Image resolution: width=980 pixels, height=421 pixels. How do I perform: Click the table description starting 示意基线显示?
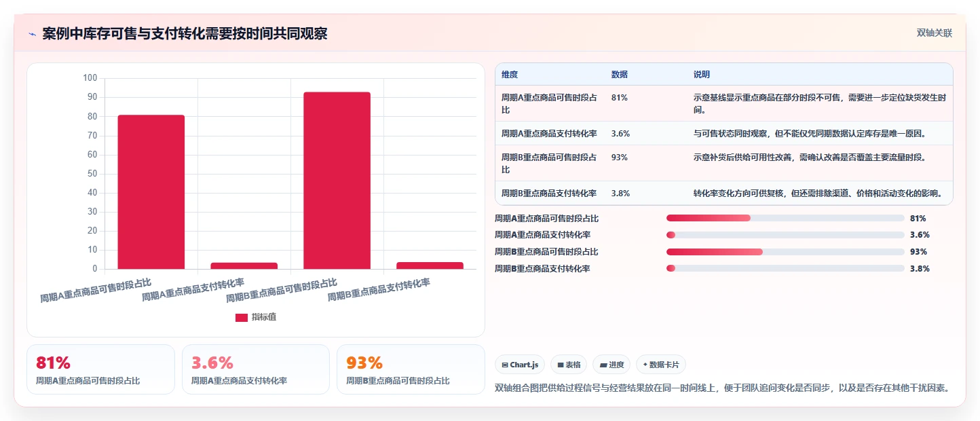tap(819, 103)
